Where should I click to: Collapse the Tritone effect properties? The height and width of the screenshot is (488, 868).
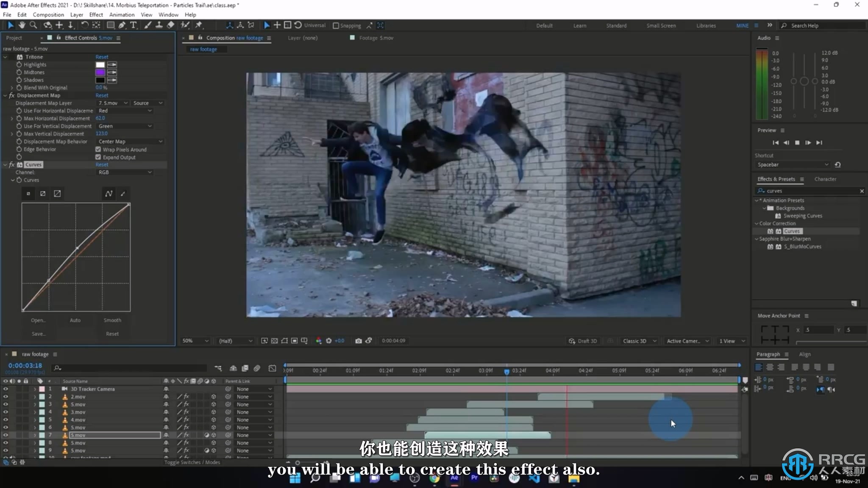[5, 57]
